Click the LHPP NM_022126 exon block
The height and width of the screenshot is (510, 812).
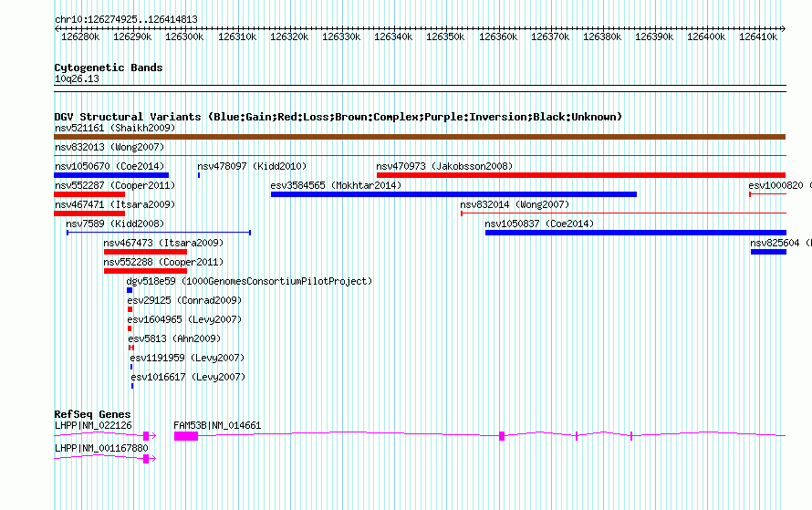pyautogui.click(x=146, y=436)
